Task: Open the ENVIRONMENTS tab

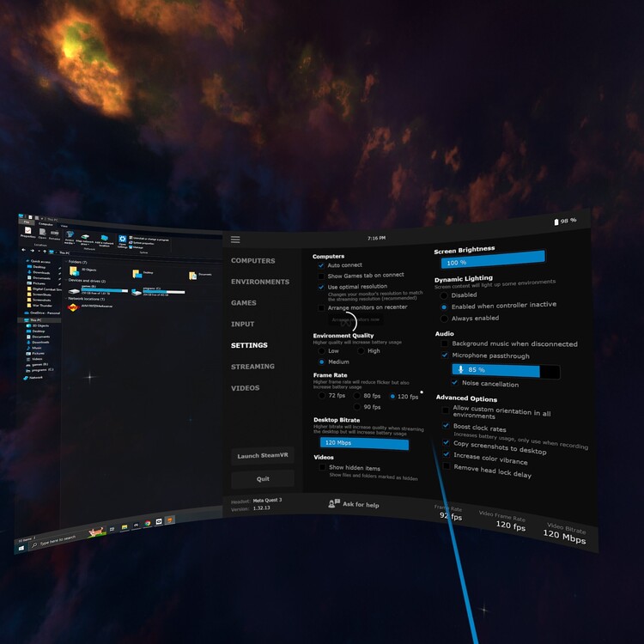Action: pyautogui.click(x=260, y=282)
